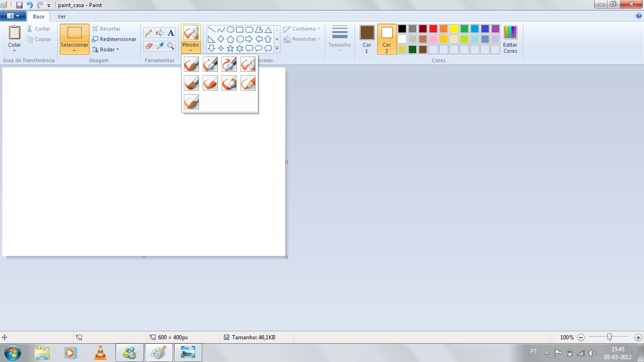Choose the Airbrush from the brushes gallery
This screenshot has height=362, width=644.
click(248, 64)
